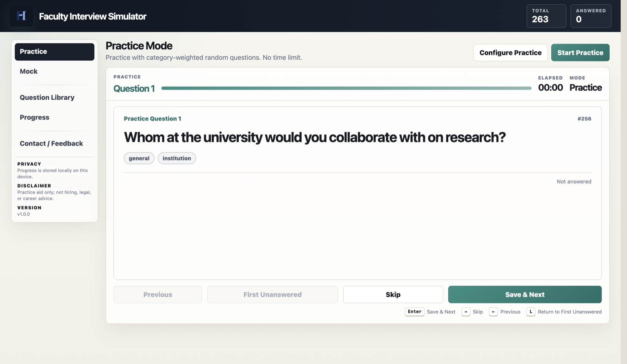The image size is (627, 364).
Task: Click the Configure Practice button
Action: tap(510, 53)
